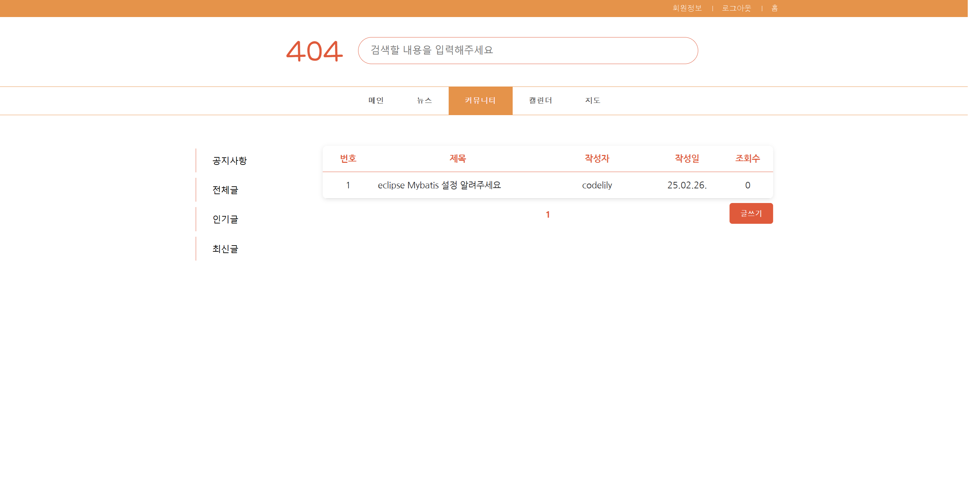View 최신글 in the sidebar
Image resolution: width=980 pixels, height=499 pixels.
click(x=225, y=249)
